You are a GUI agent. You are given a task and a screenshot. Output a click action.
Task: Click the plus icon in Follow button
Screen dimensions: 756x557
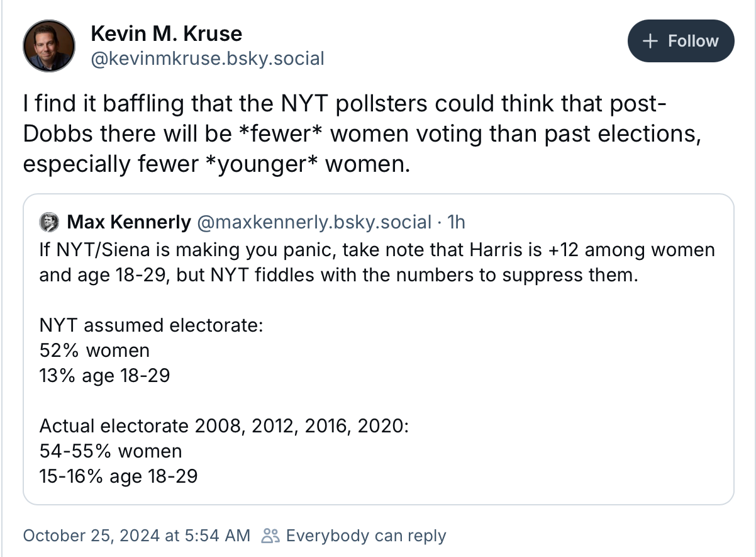coord(650,42)
